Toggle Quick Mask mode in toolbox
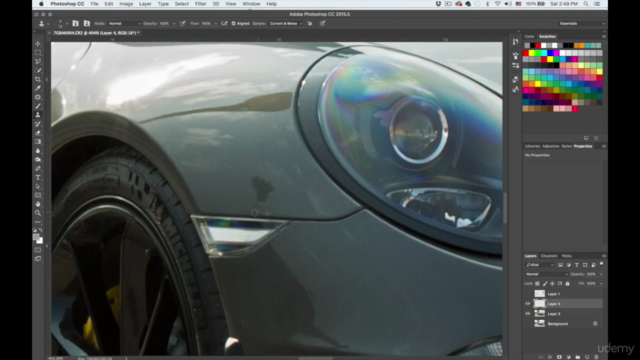The image size is (640, 360). (x=38, y=250)
